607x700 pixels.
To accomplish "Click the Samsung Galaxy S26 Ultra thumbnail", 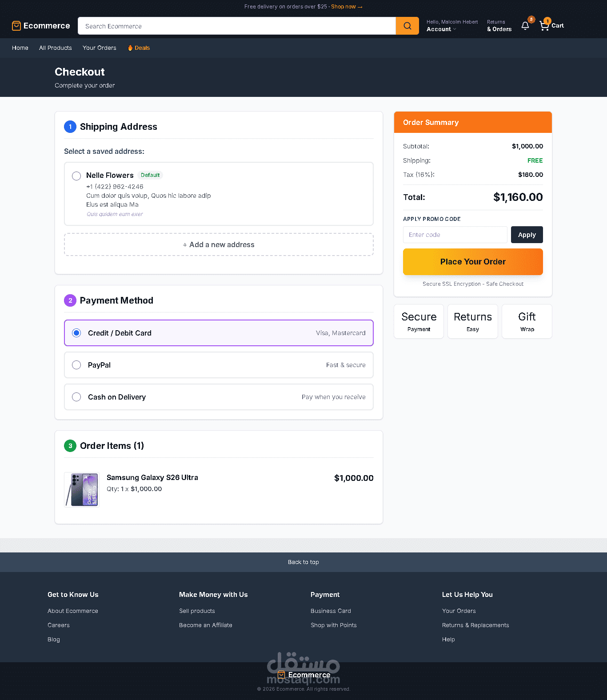I will pyautogui.click(x=82, y=490).
